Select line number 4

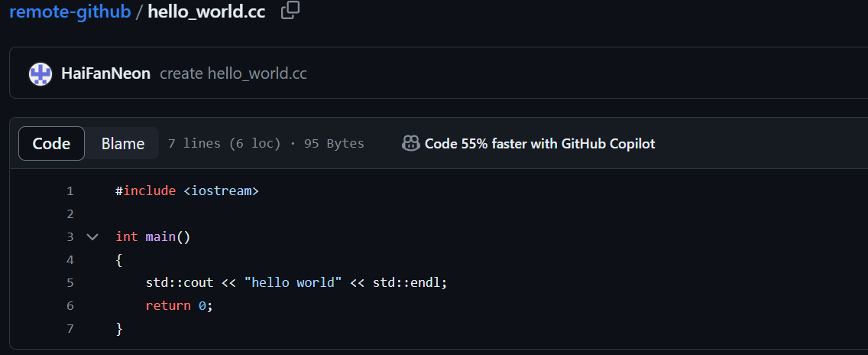[x=70, y=260]
